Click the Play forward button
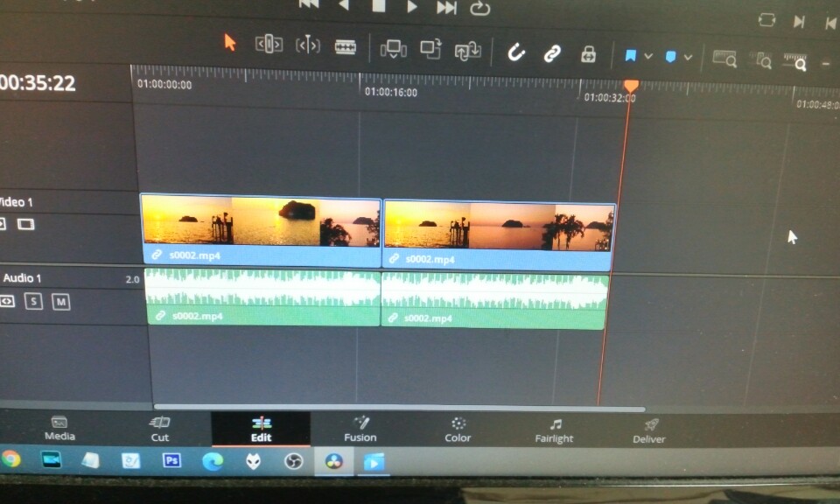The image size is (840, 504). 411,6
